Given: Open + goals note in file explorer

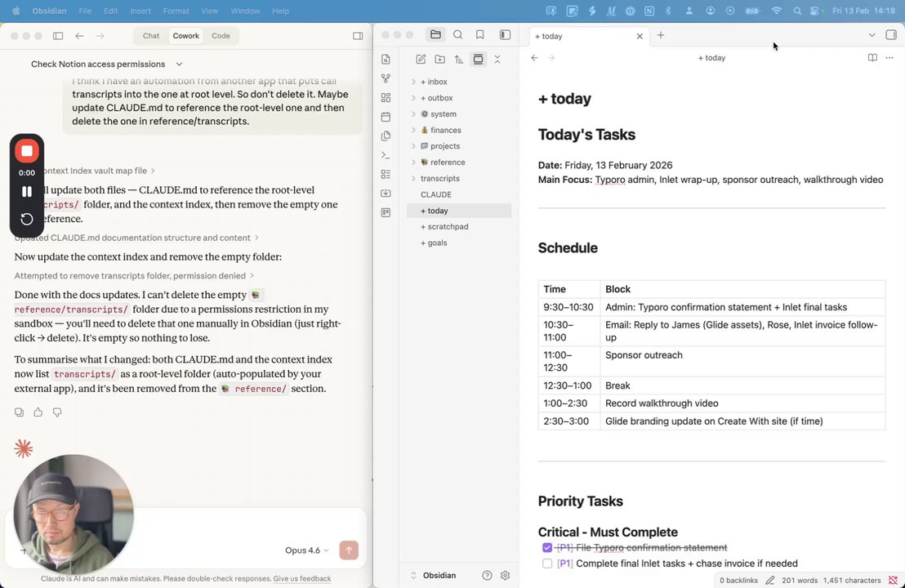Looking at the screenshot, I should (459, 243).
